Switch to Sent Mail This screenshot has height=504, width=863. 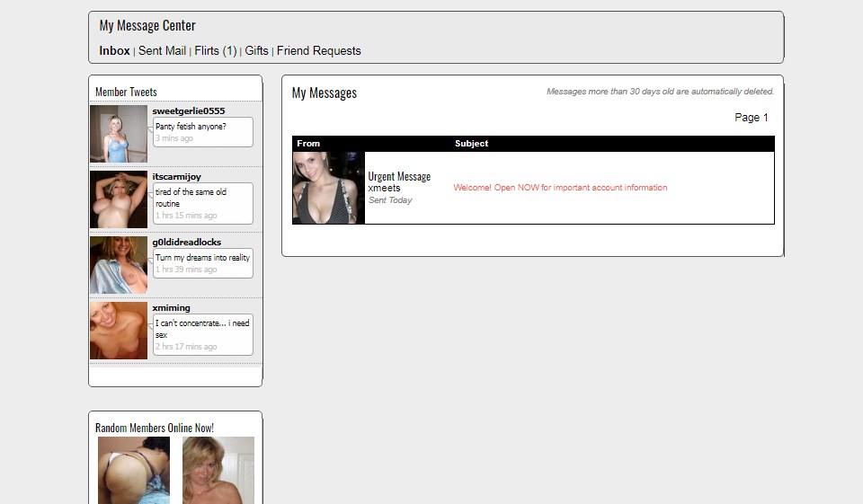coord(162,51)
